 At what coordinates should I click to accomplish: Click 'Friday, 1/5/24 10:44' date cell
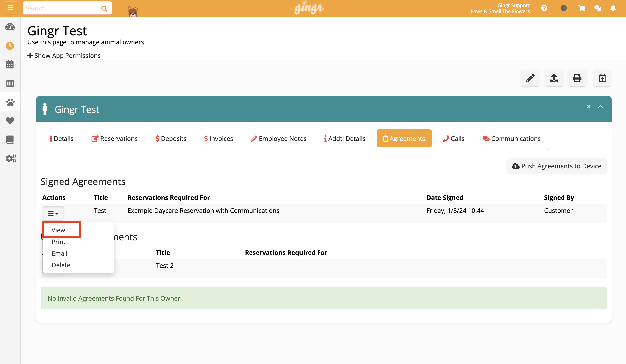(x=455, y=210)
